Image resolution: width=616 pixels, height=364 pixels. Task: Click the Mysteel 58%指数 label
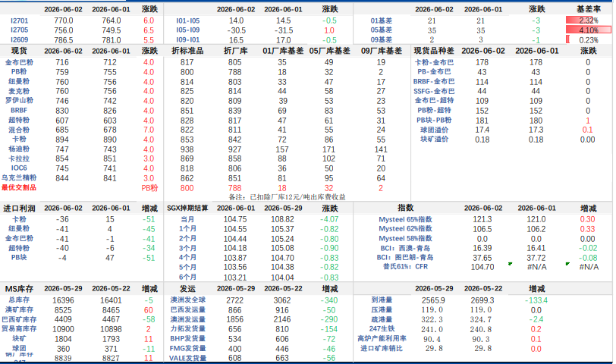(405, 238)
